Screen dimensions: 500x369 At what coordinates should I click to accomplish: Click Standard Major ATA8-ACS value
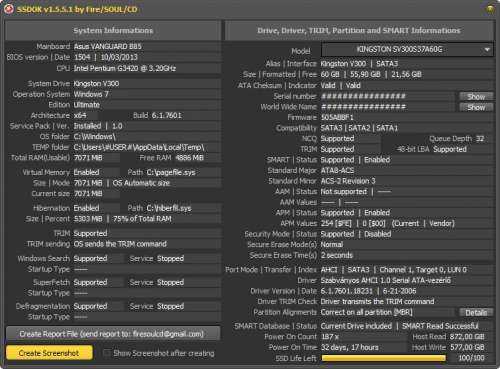tap(337, 171)
